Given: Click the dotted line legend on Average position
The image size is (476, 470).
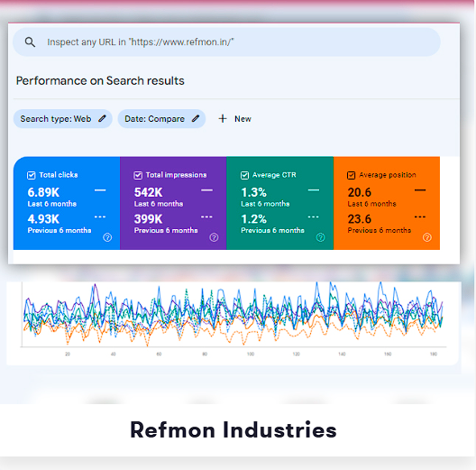Looking at the screenshot, I should [x=420, y=217].
